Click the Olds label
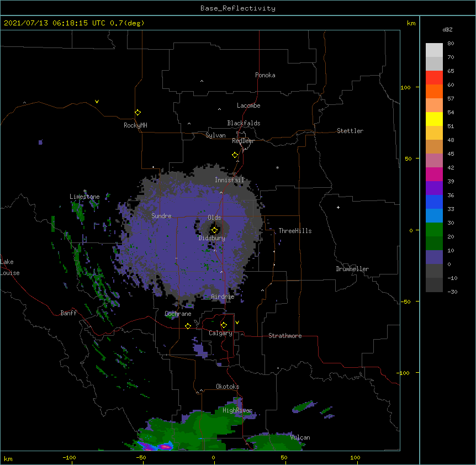This screenshot has width=476, height=465. click(x=214, y=218)
